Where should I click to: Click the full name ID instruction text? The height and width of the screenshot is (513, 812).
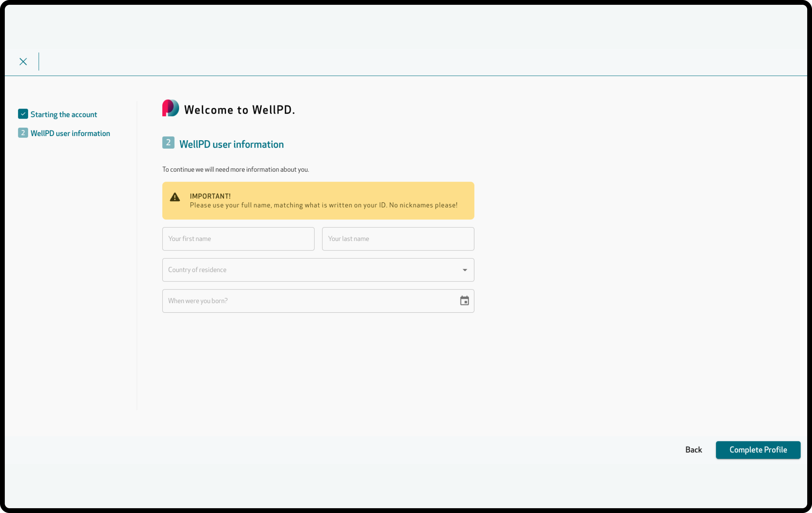pyautogui.click(x=323, y=205)
